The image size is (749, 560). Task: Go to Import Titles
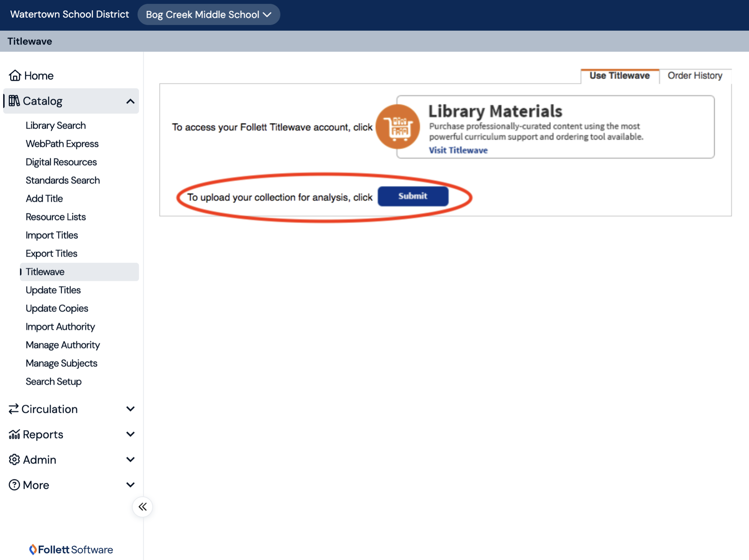[x=52, y=235]
